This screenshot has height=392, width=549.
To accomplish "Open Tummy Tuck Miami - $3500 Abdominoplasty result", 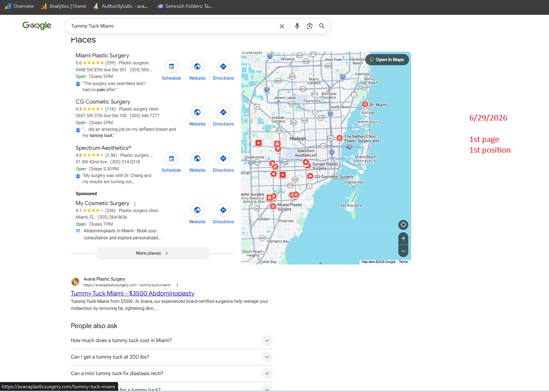I will click(x=133, y=293).
